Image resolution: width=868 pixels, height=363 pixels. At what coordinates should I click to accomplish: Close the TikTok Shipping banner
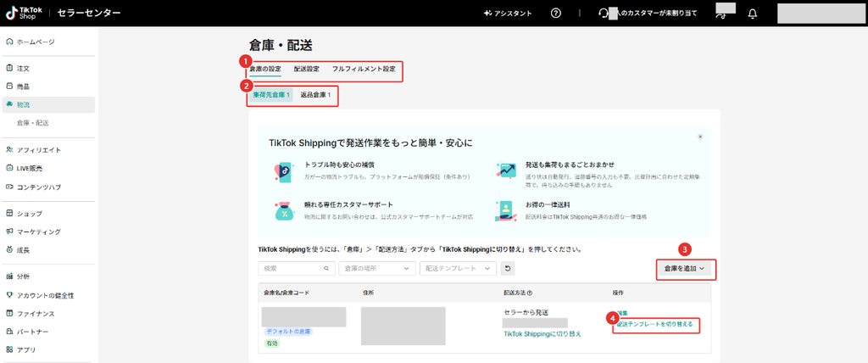pyautogui.click(x=700, y=137)
